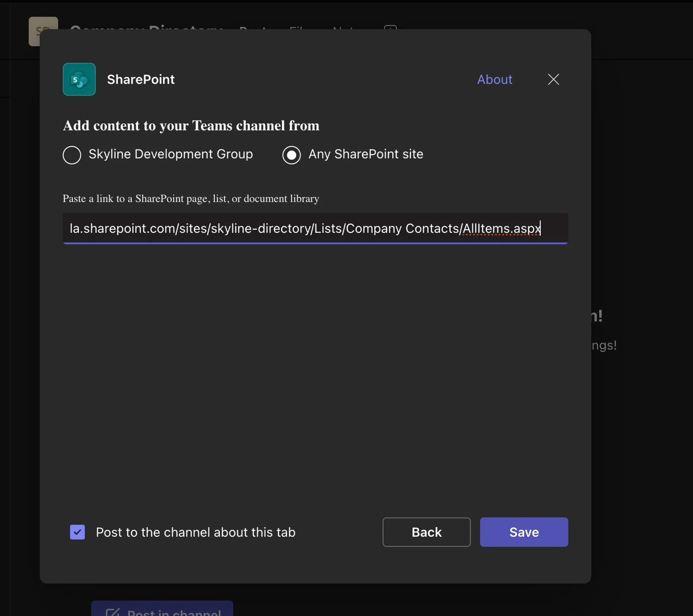Save the SharePoint tab

click(524, 532)
